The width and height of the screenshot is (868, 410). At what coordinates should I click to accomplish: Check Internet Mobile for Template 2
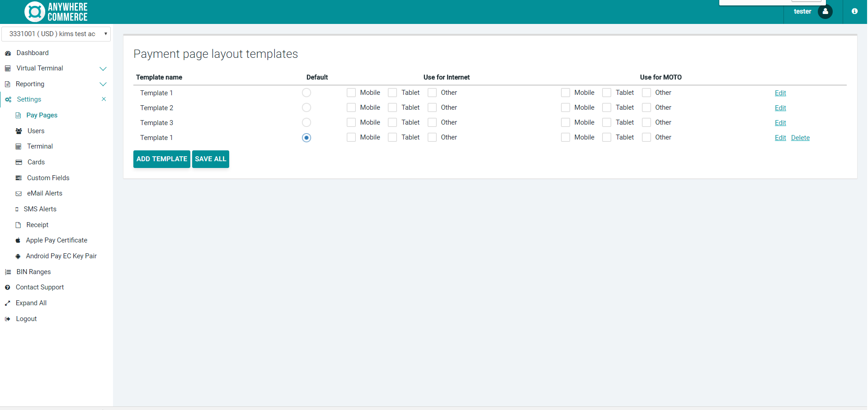[x=351, y=107]
